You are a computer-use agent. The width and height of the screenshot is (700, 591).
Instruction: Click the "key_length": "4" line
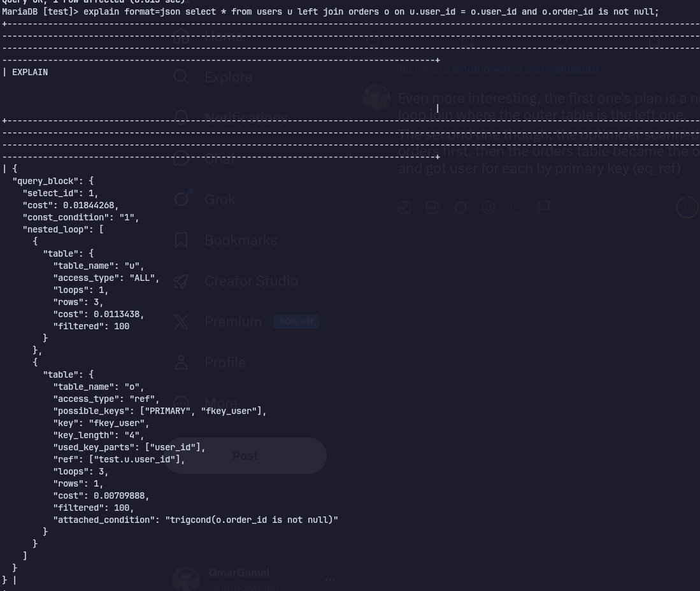99,435
